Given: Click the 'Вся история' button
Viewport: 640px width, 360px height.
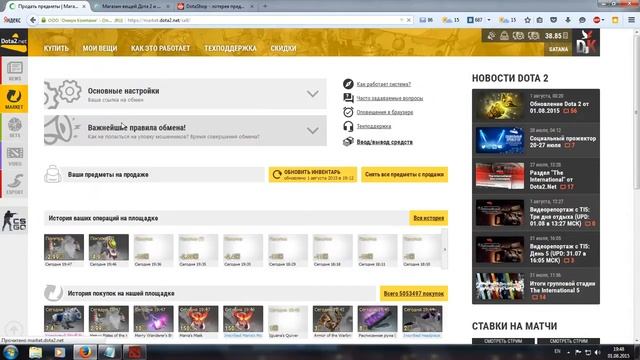Looking at the screenshot, I should [x=429, y=218].
